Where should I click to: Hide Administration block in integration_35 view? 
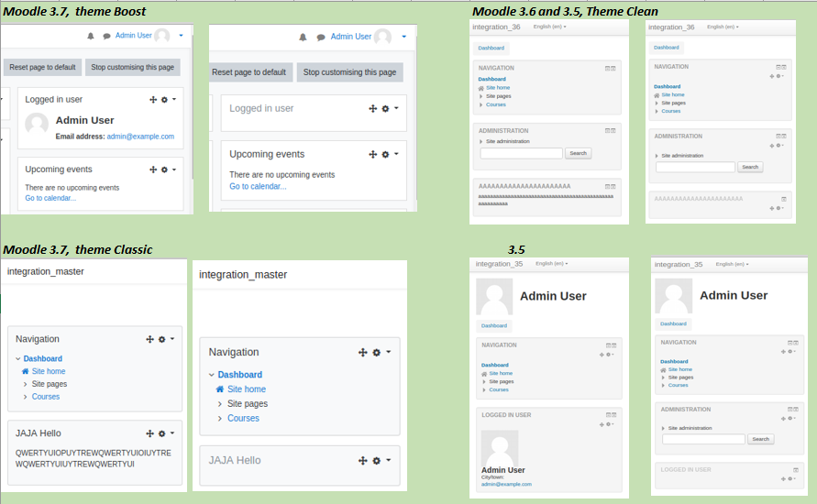(789, 410)
